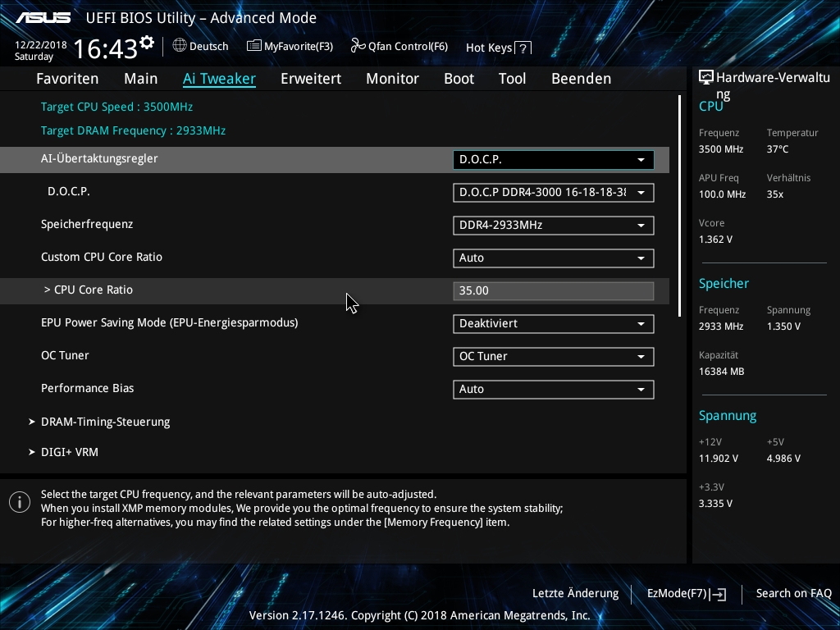
Task: Click the CPU temperature 37°C value
Action: click(778, 149)
